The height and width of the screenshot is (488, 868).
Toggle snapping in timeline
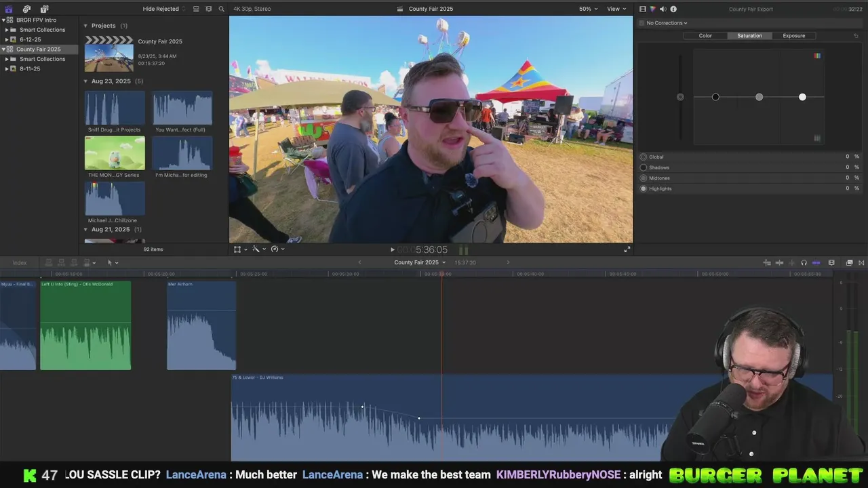[816, 262]
